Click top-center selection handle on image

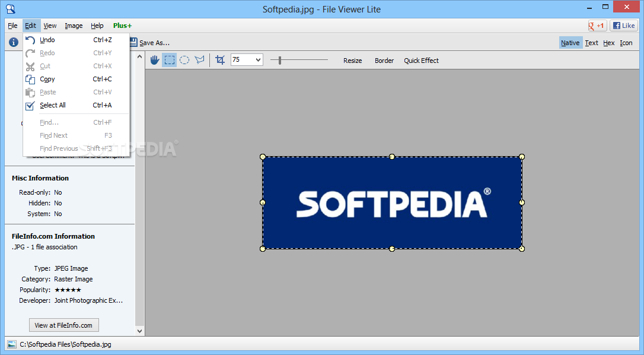click(392, 157)
